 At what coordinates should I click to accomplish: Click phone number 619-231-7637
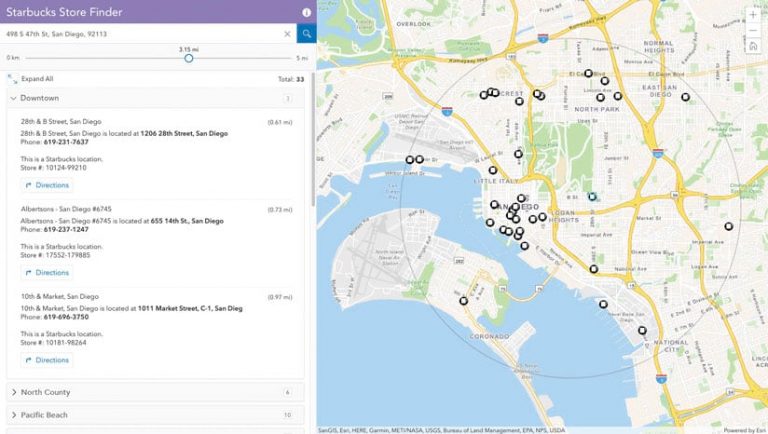pos(66,142)
